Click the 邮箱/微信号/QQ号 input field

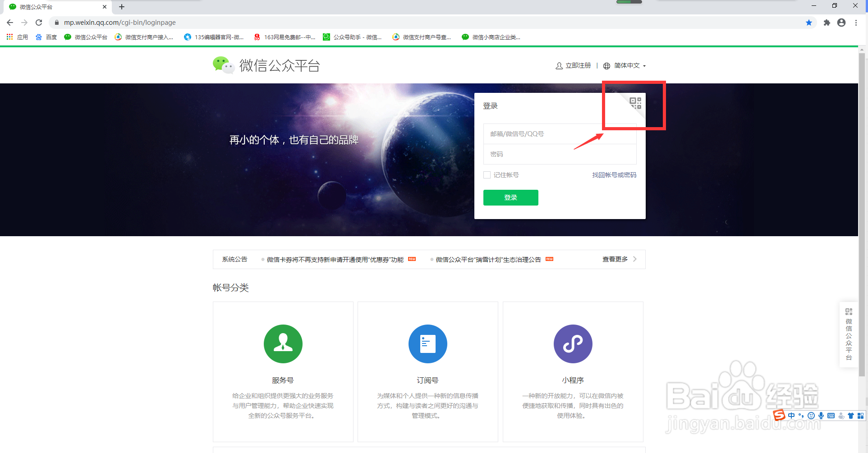(x=559, y=134)
